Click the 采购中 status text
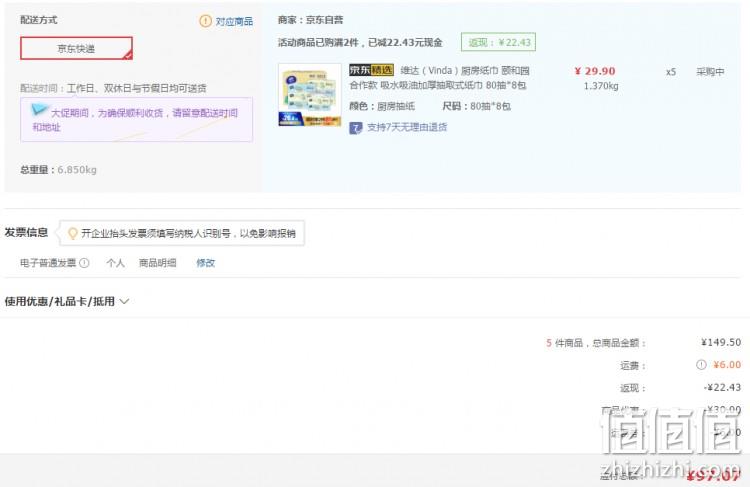The image size is (750, 487). (x=710, y=72)
